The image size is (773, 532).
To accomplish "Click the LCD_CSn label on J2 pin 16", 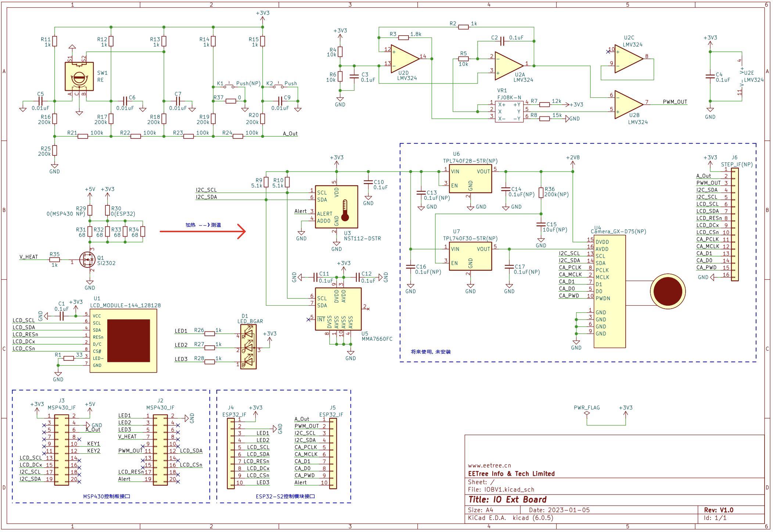I will click(x=191, y=465).
